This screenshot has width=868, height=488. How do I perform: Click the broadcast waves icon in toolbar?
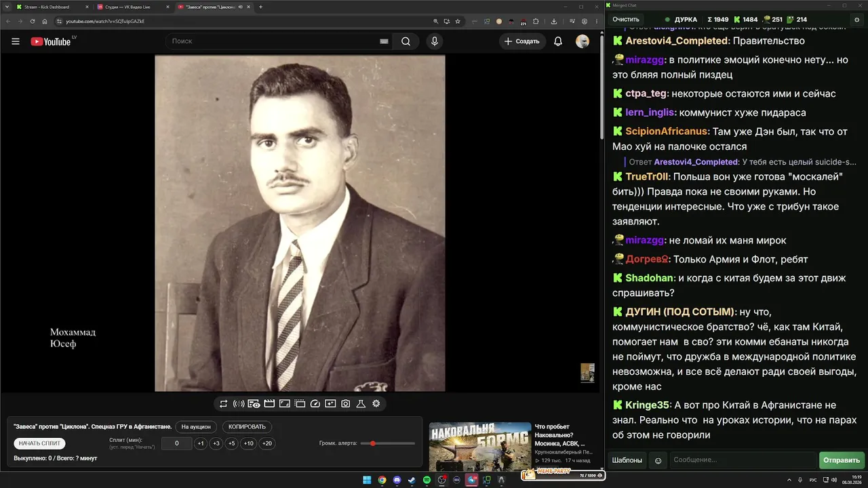click(239, 404)
